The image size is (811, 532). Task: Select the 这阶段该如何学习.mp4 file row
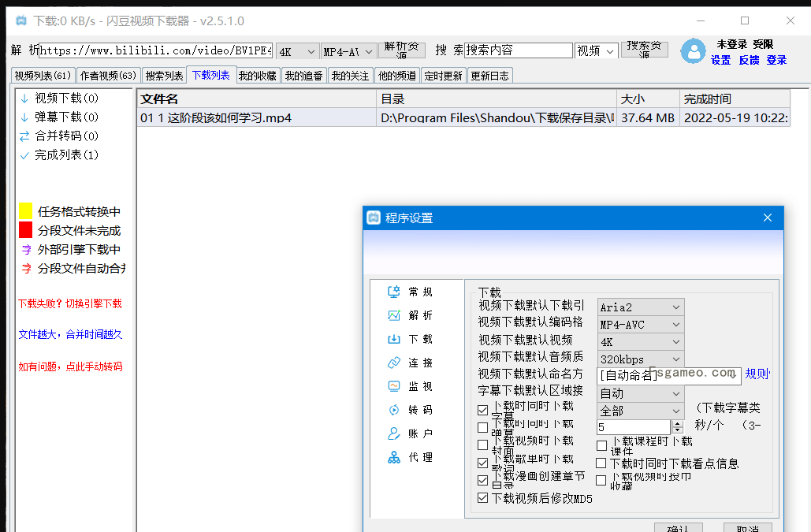(463, 117)
